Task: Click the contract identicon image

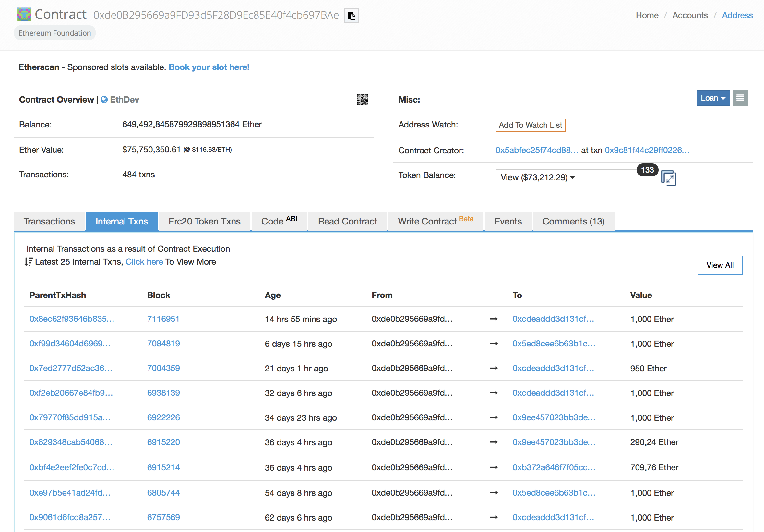Action: [24, 14]
